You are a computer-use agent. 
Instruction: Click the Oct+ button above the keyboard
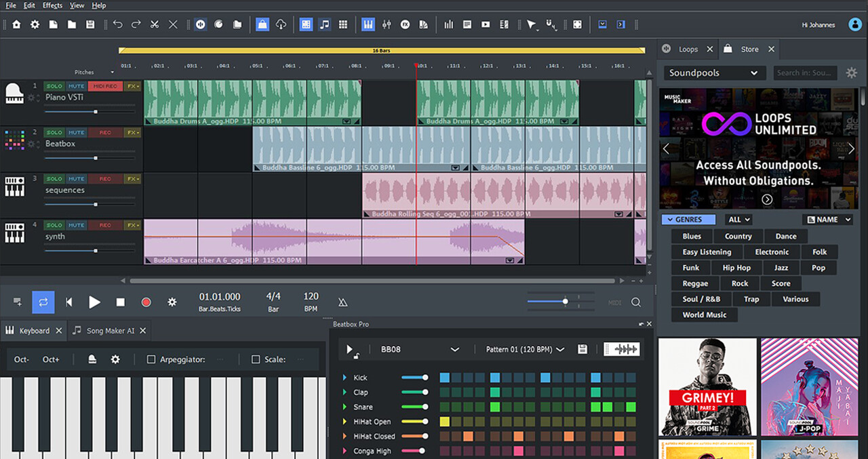[x=52, y=359]
